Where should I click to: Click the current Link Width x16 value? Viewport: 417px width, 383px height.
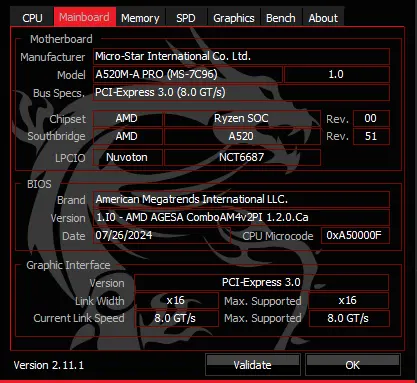click(177, 301)
